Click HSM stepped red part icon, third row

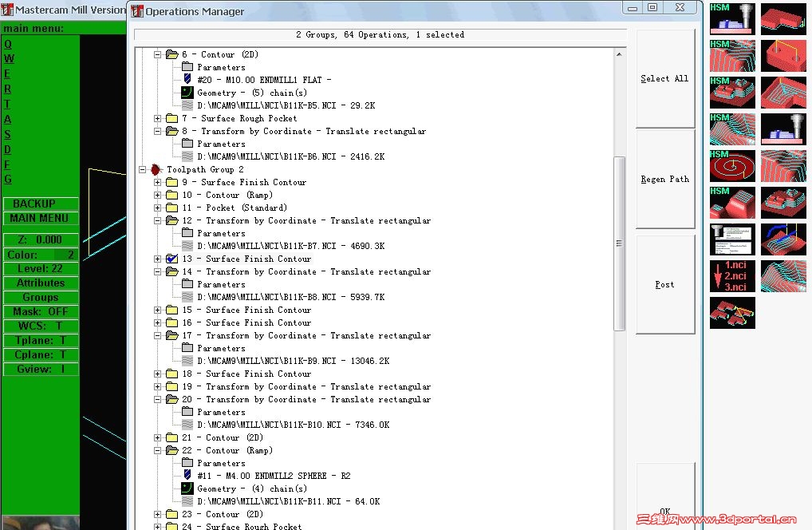(732, 93)
